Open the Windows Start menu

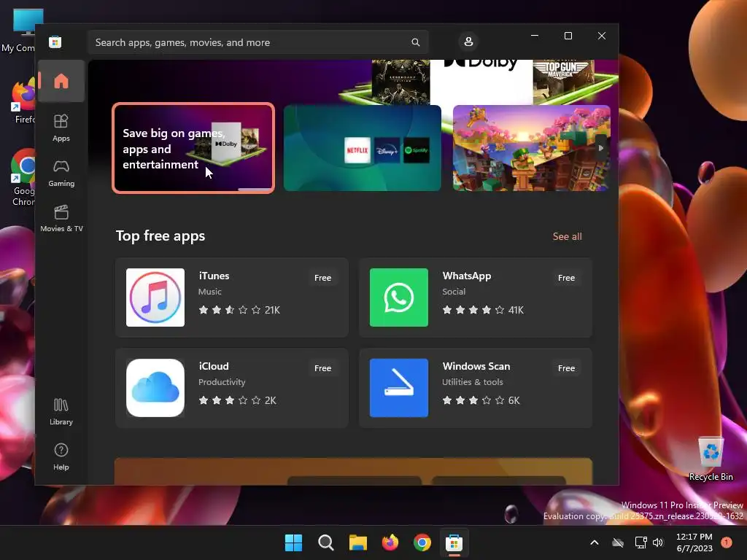coord(293,542)
